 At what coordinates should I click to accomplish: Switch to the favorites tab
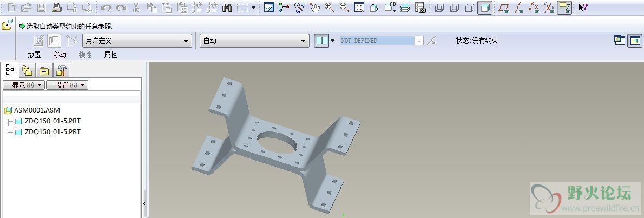44,71
